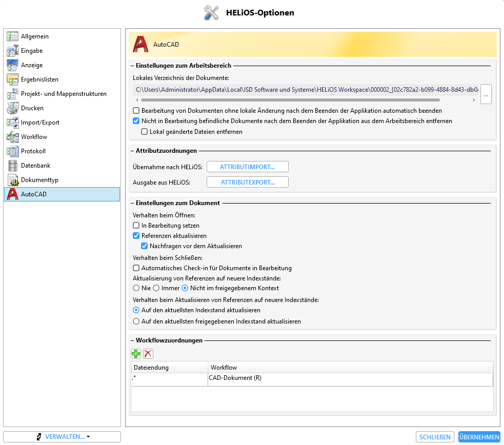The image size is (504, 445).
Task: Click the large AutoCAD header logo
Action: 141,44
